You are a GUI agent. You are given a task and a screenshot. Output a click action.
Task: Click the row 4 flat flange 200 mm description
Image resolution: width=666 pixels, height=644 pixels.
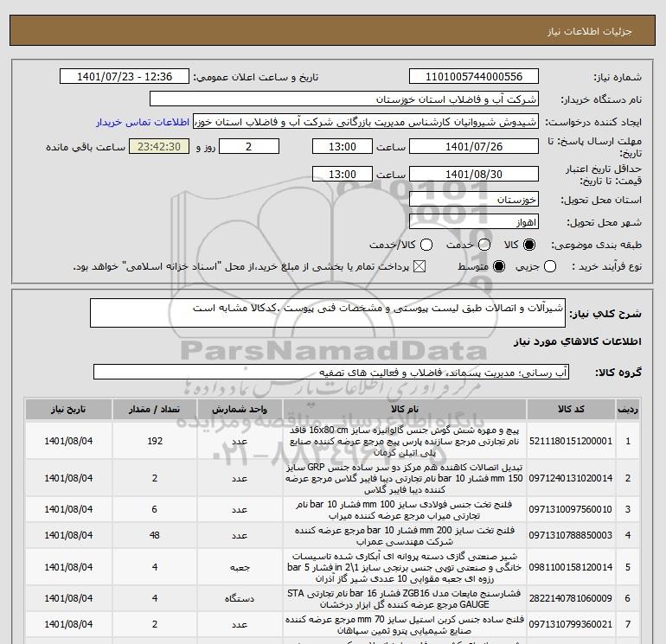405,535
